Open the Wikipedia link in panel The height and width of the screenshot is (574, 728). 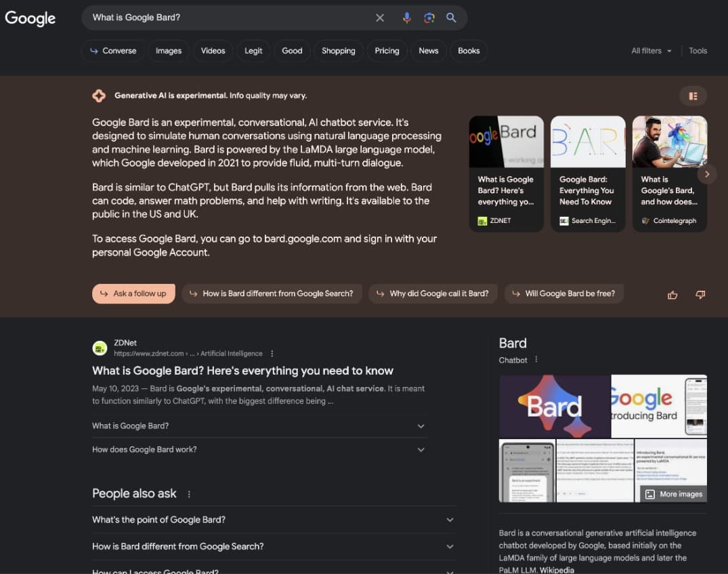point(557,570)
